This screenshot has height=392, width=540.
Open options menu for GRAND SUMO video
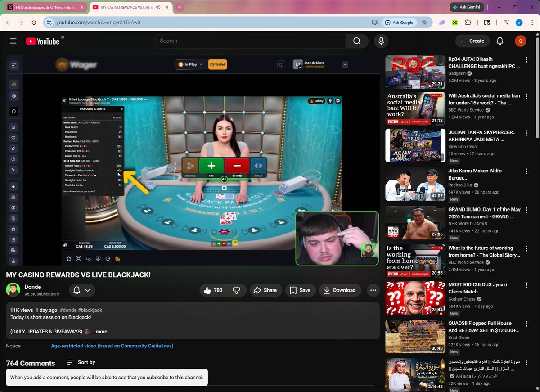(x=526, y=211)
